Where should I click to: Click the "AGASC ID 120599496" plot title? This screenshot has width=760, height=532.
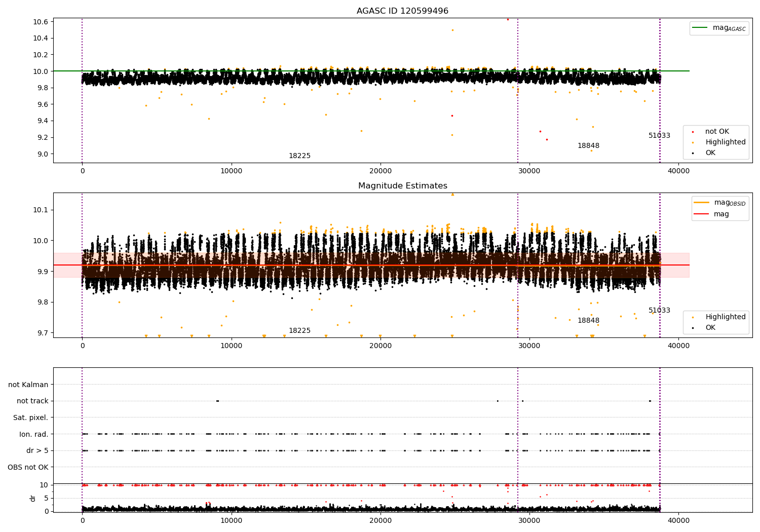[x=402, y=11]
